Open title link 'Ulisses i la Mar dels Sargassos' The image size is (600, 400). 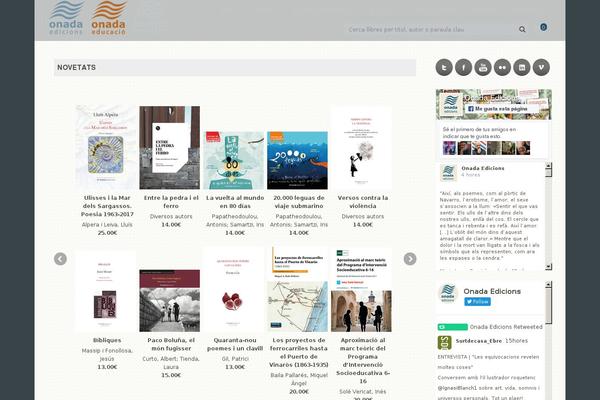point(107,206)
